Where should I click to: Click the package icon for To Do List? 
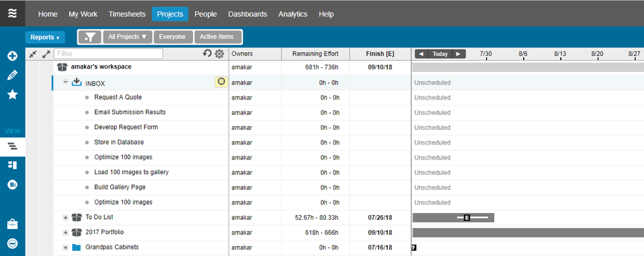[77, 217]
